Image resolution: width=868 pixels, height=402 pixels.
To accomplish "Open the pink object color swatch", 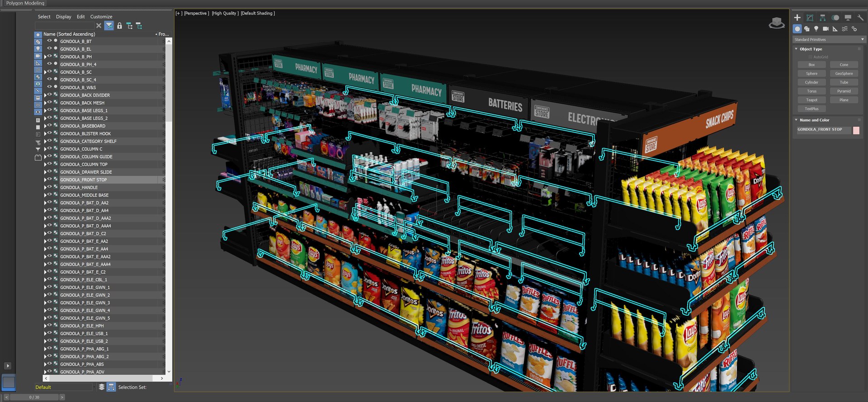I will 856,130.
